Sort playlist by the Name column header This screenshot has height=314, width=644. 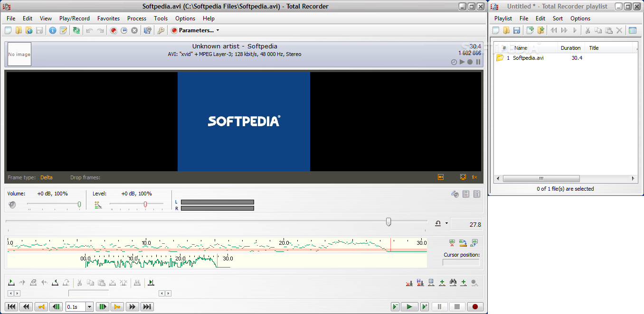pos(534,48)
